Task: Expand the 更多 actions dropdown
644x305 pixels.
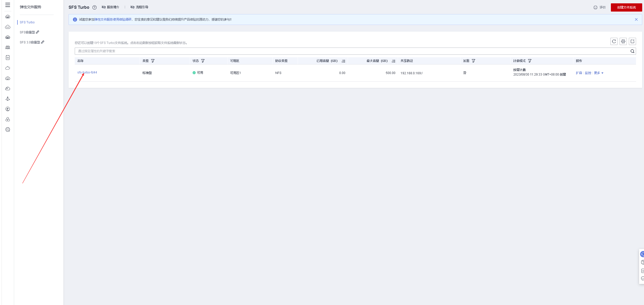Action: (x=599, y=73)
